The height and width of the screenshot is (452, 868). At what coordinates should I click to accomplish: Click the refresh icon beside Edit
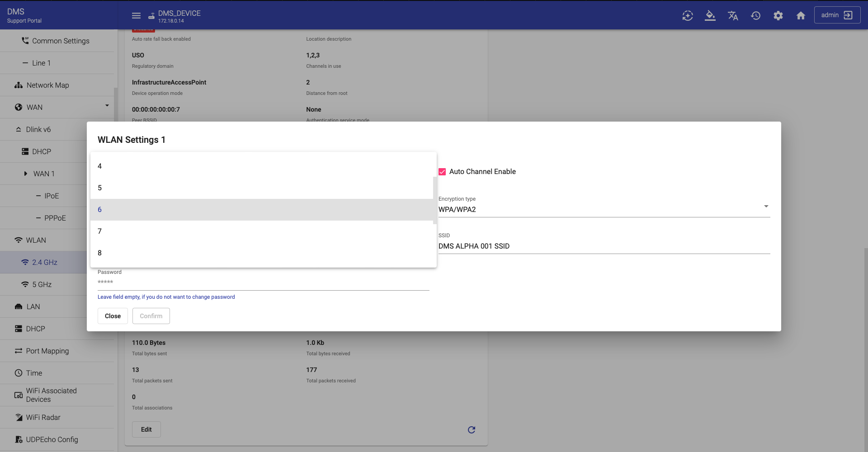(x=471, y=430)
